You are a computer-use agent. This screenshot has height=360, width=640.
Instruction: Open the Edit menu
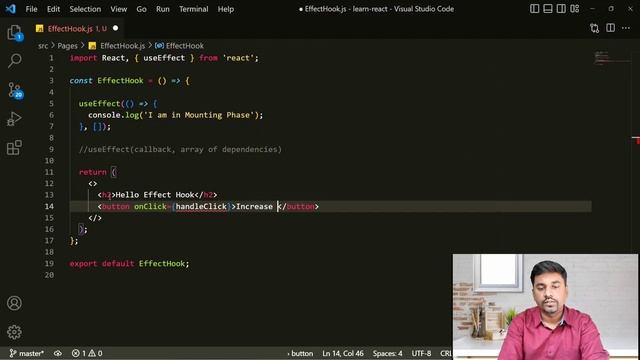(53, 9)
